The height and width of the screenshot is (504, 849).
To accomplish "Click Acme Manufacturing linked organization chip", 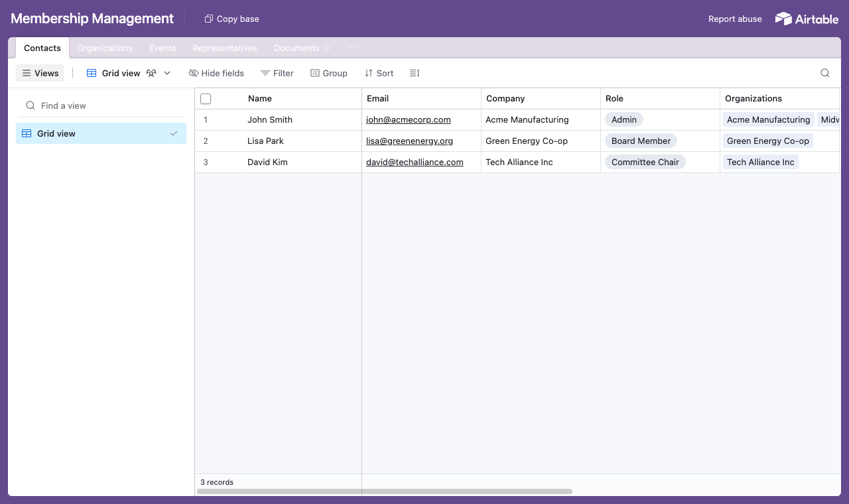I will 769,120.
